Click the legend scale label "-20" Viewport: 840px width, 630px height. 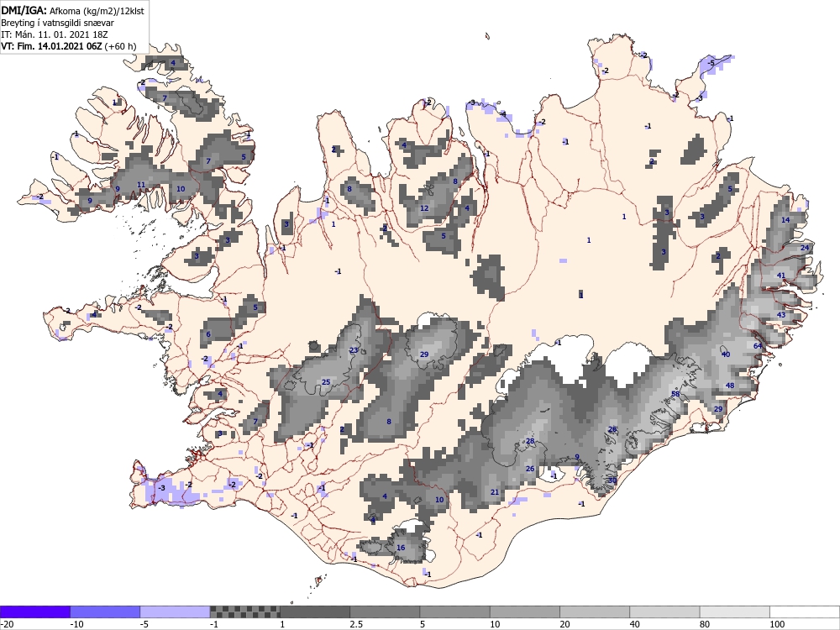[7, 624]
